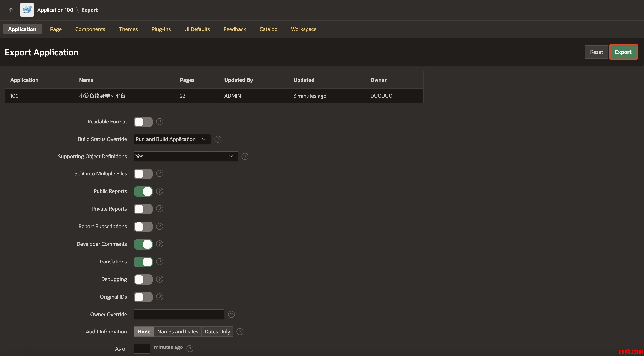Click the up arrow navigation icon
The image size is (644, 356).
(11, 10)
